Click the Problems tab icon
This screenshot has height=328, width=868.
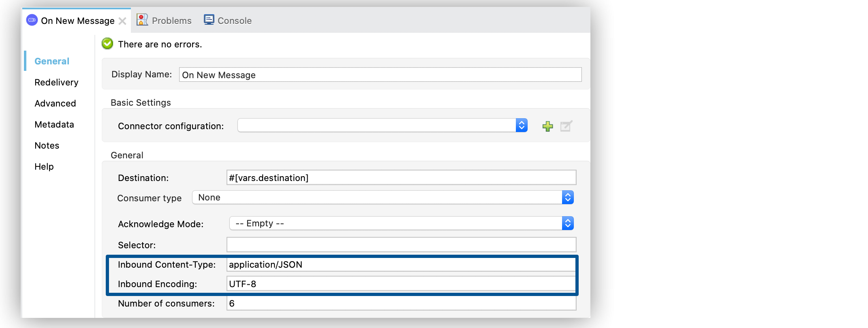[x=142, y=20]
